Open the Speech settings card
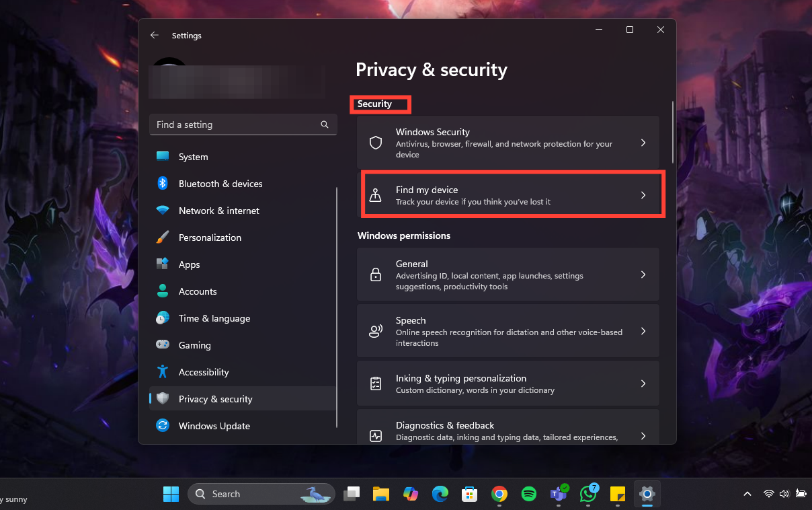The image size is (812, 510). point(508,331)
